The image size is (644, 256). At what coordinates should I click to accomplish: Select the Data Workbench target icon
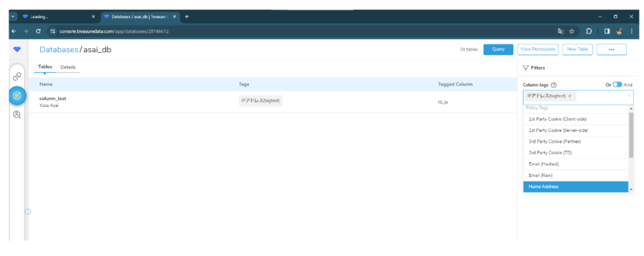coord(17,96)
